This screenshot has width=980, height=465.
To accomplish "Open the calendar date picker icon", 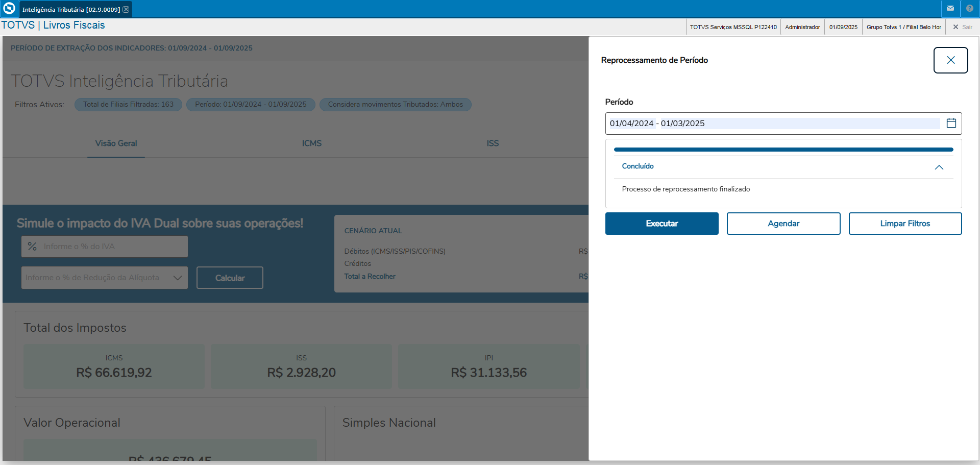I will point(951,123).
